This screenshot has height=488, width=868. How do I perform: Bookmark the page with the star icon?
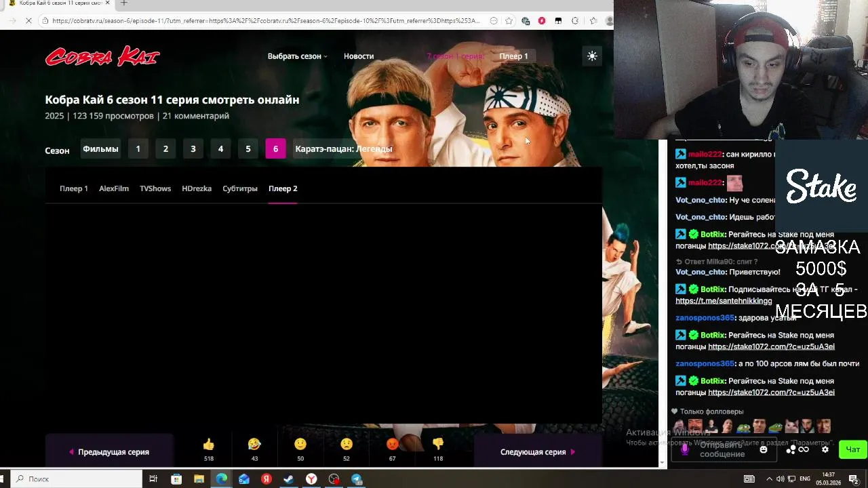click(x=509, y=21)
